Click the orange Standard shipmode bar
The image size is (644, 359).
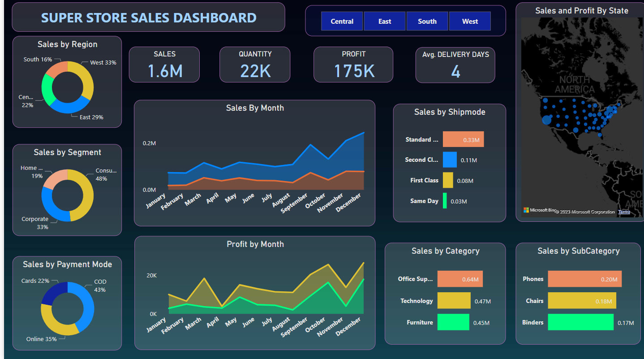pyautogui.click(x=463, y=139)
